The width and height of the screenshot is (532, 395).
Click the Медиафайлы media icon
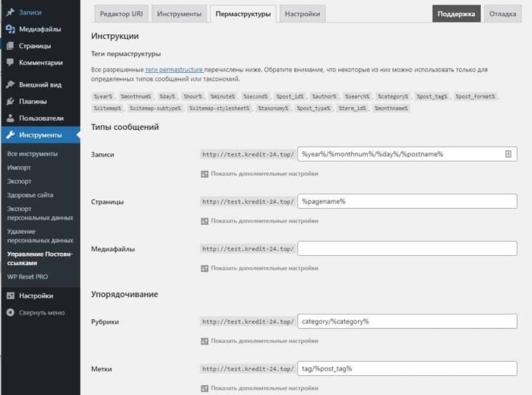point(10,30)
